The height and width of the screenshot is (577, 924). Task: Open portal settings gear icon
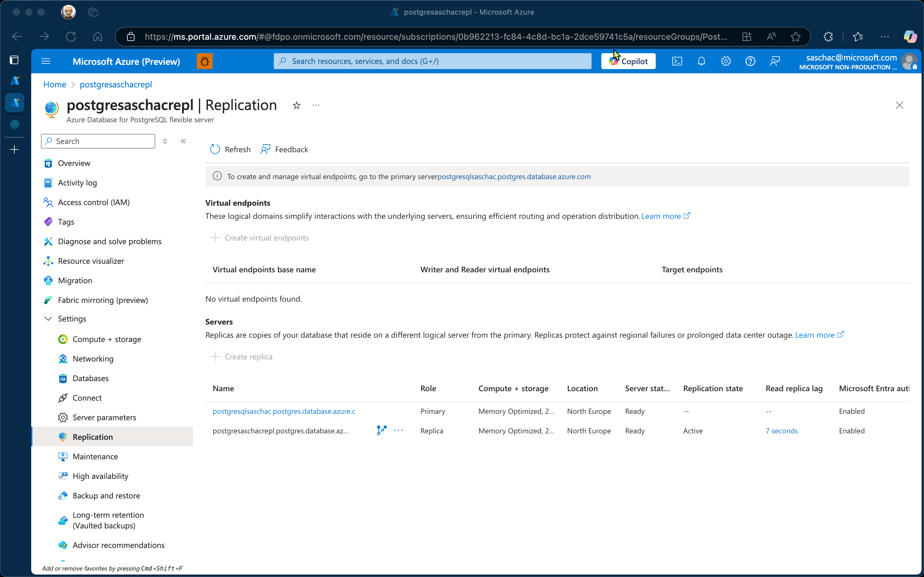click(x=726, y=61)
